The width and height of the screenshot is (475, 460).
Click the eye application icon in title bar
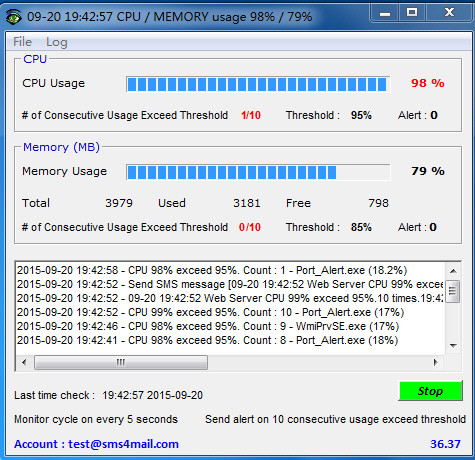[14, 17]
